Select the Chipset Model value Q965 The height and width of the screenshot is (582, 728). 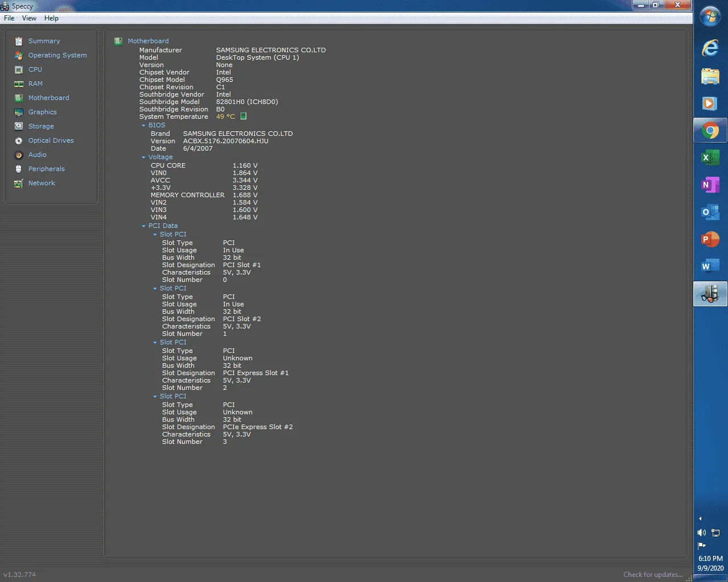pos(225,80)
